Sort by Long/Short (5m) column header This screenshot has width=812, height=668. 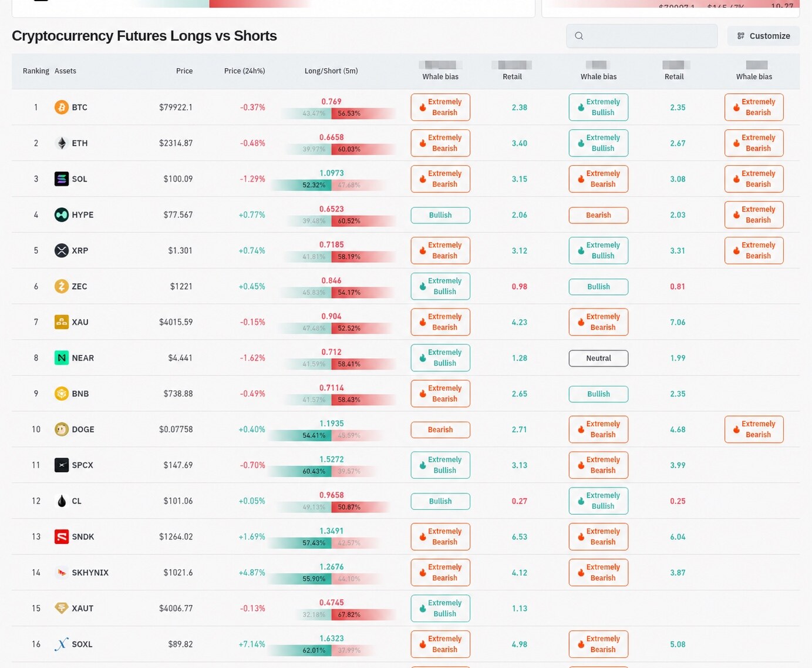(331, 71)
